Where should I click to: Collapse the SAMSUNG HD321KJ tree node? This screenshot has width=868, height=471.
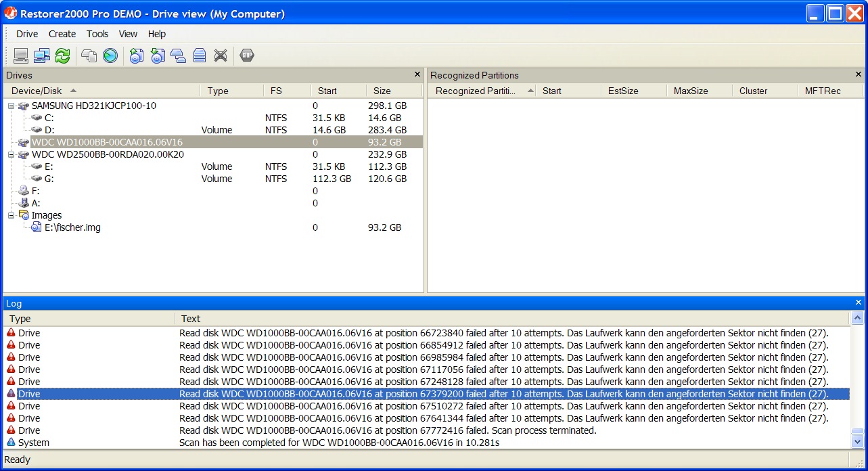12,106
